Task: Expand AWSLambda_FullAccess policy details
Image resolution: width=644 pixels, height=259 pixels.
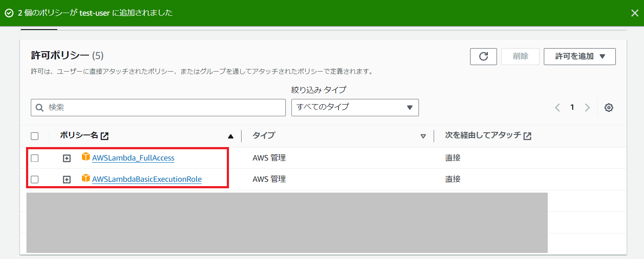Action: tap(66, 158)
